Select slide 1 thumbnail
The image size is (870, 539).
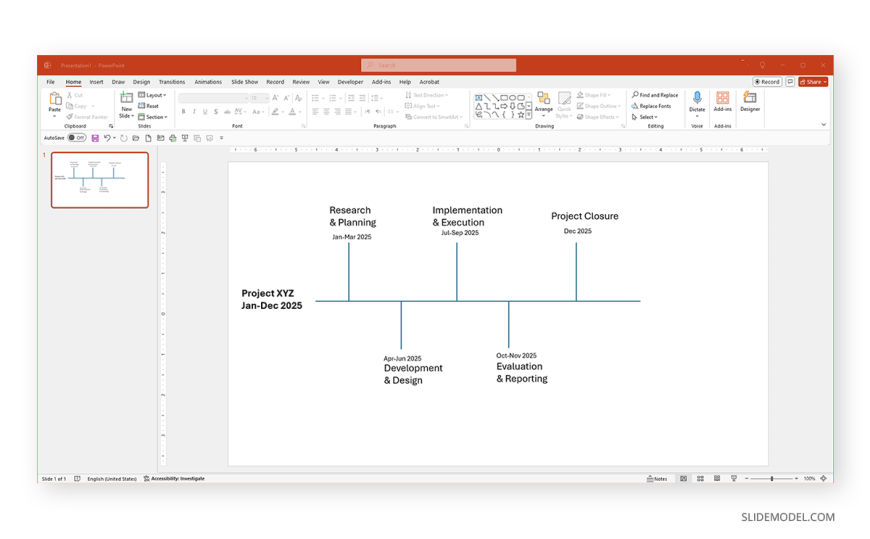coord(100,180)
